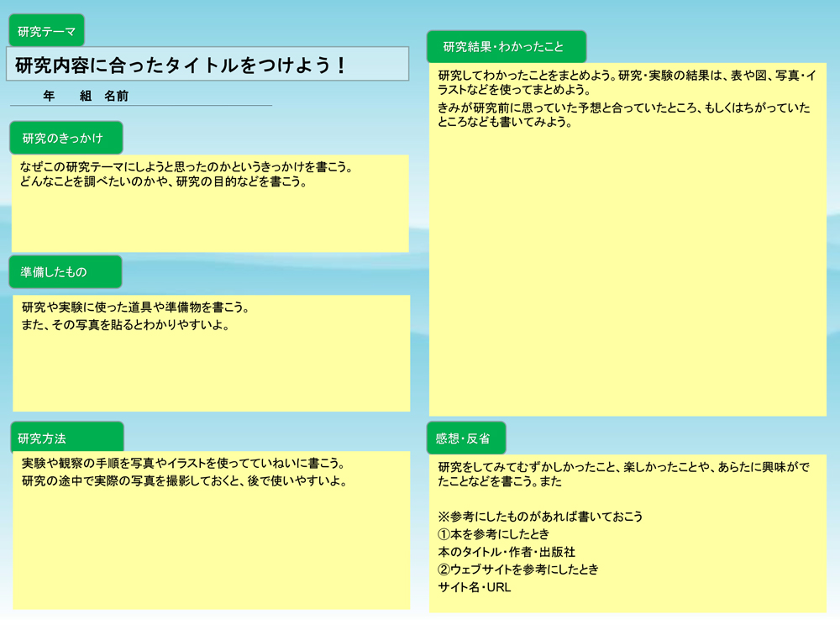Screen dimensions: 840x630
Task: Click the 年 組 名前 name line
Action: click(x=141, y=97)
